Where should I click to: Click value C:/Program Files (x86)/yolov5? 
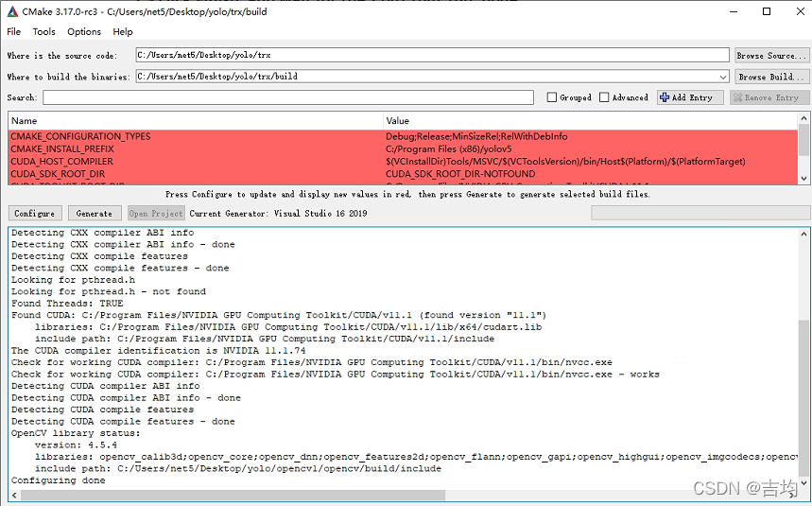(448, 148)
